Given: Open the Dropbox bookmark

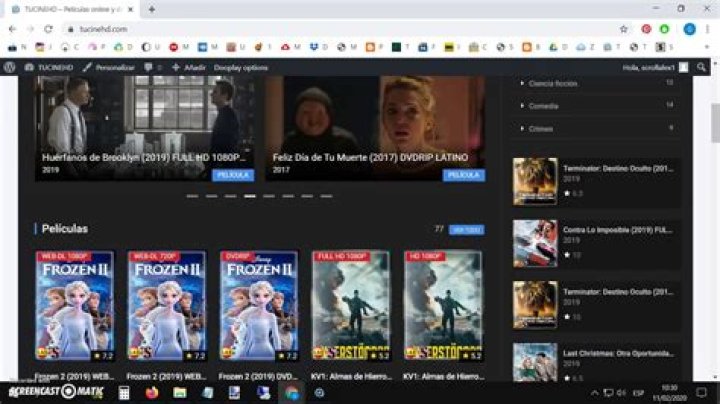Looking at the screenshot, I should coord(318,47).
